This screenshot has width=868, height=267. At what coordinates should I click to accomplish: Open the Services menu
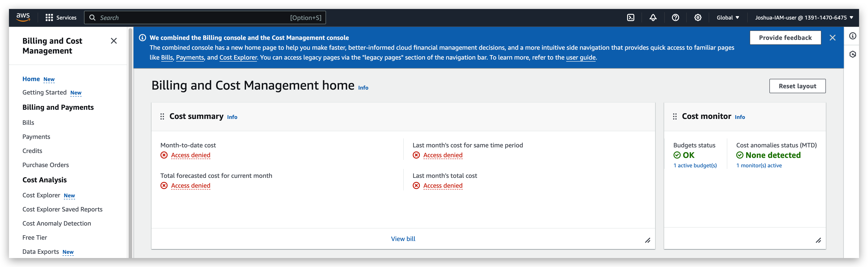61,17
